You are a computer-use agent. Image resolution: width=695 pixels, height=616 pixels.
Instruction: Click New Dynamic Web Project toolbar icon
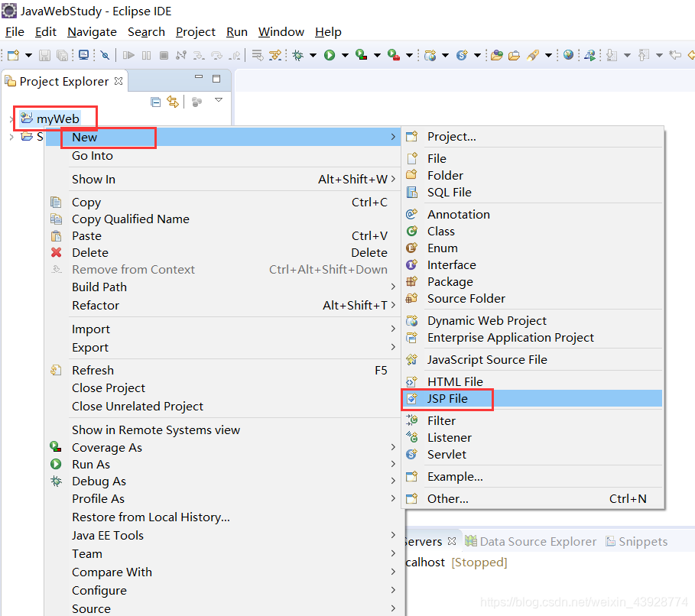coord(430,55)
